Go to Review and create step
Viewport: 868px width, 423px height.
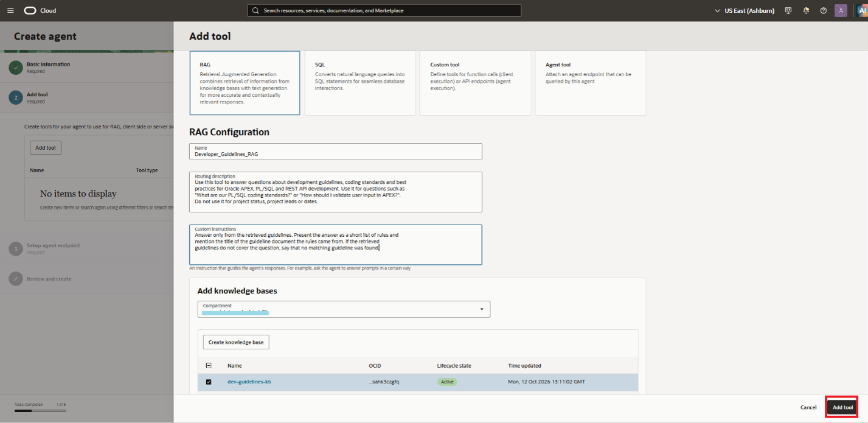[49, 279]
